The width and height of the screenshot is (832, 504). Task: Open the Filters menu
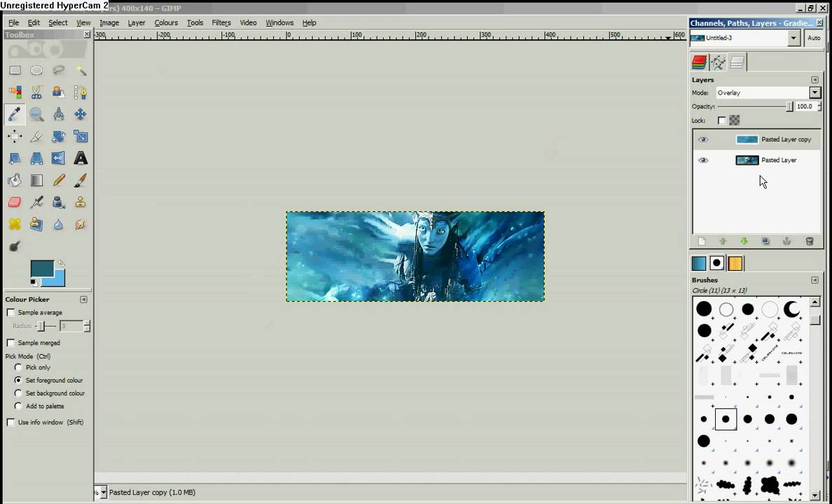[221, 23]
